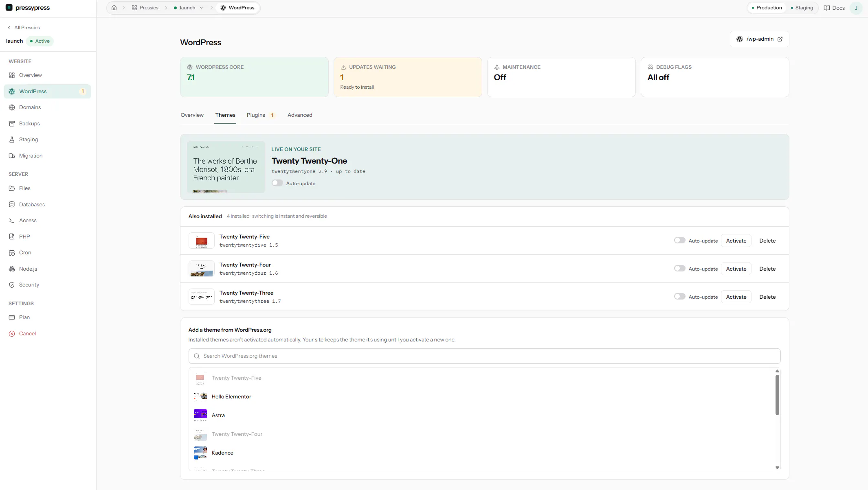Select Astra from the theme list
The width and height of the screenshot is (868, 490).
482,415
